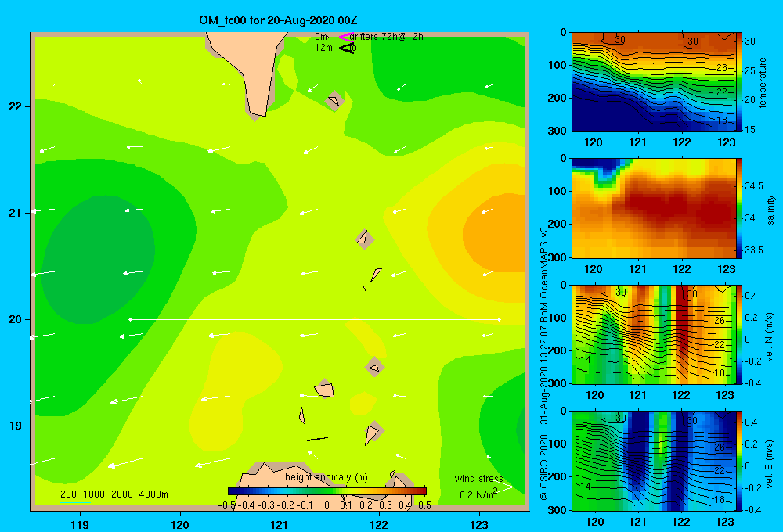Click the vel. E color scale bar
This screenshot has width=783, height=532.
(739, 461)
